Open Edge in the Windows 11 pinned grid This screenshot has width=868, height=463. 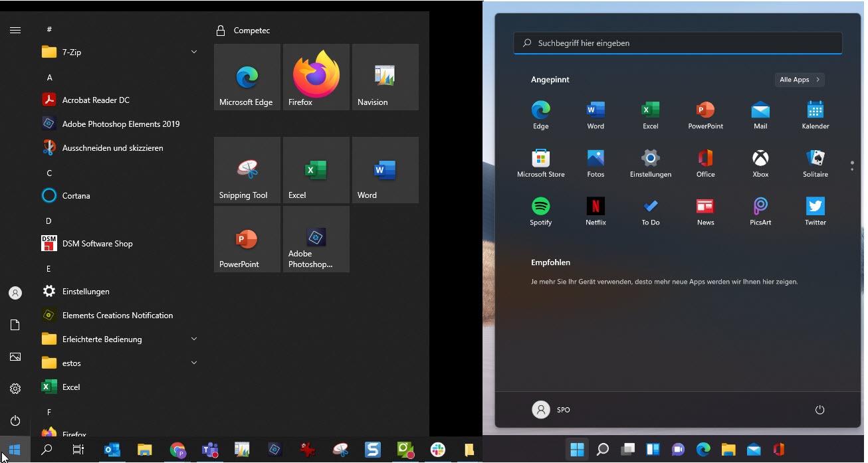[x=540, y=116]
